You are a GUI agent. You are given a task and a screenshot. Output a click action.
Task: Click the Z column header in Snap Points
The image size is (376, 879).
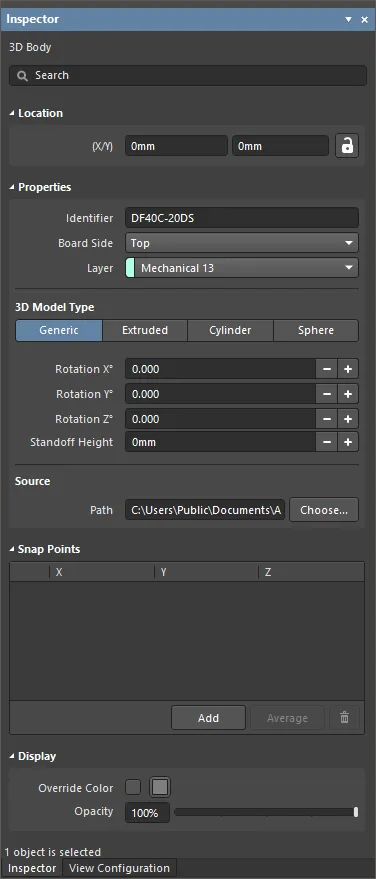(x=311, y=572)
